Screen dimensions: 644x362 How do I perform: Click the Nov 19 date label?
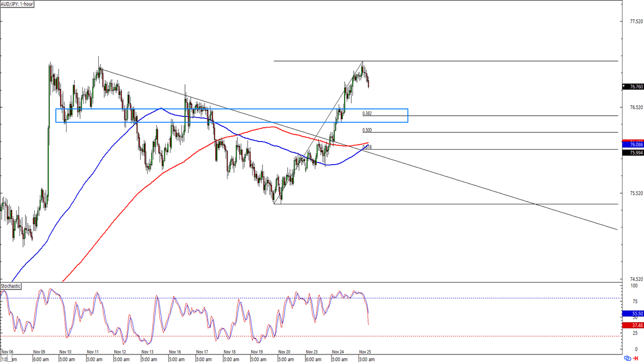pos(257,353)
